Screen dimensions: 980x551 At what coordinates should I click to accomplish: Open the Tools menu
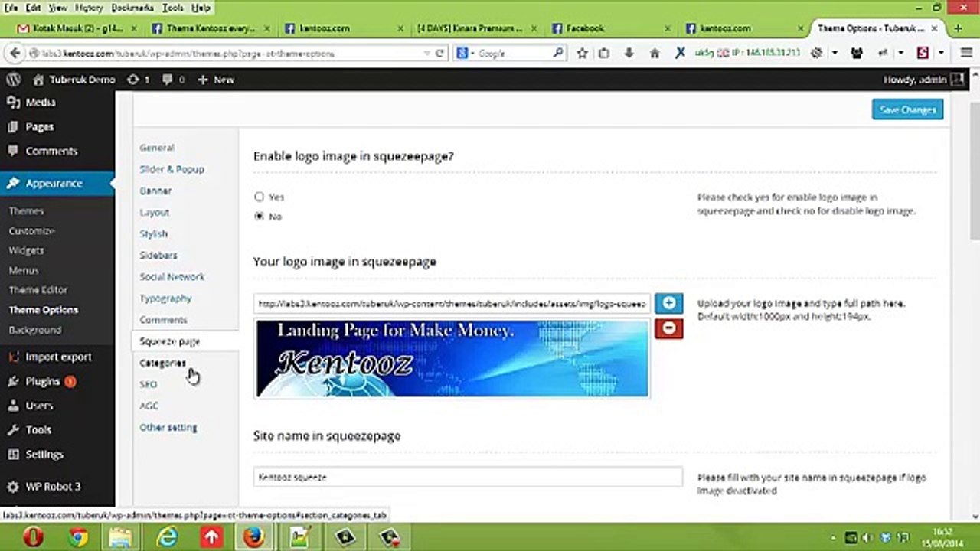[x=172, y=8]
